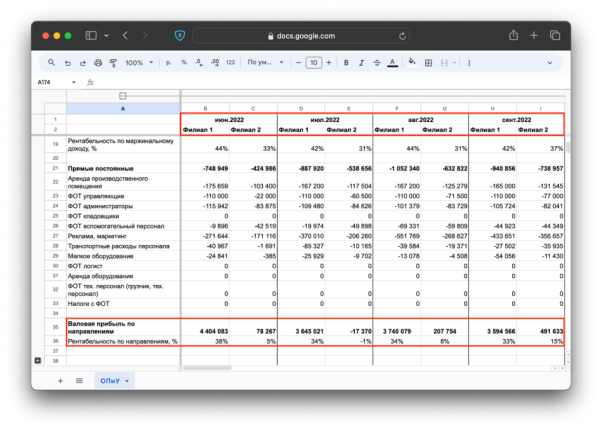
Task: Show the Safari tab overview
Action: (555, 36)
